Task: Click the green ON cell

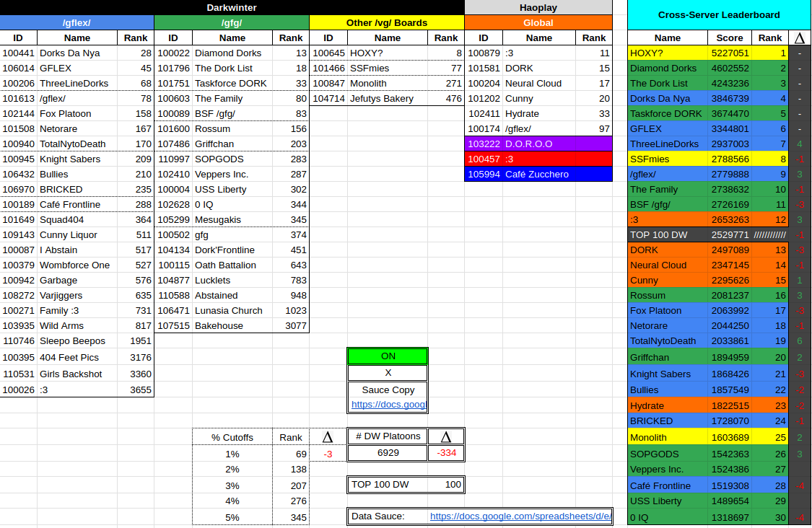Action: pos(388,356)
